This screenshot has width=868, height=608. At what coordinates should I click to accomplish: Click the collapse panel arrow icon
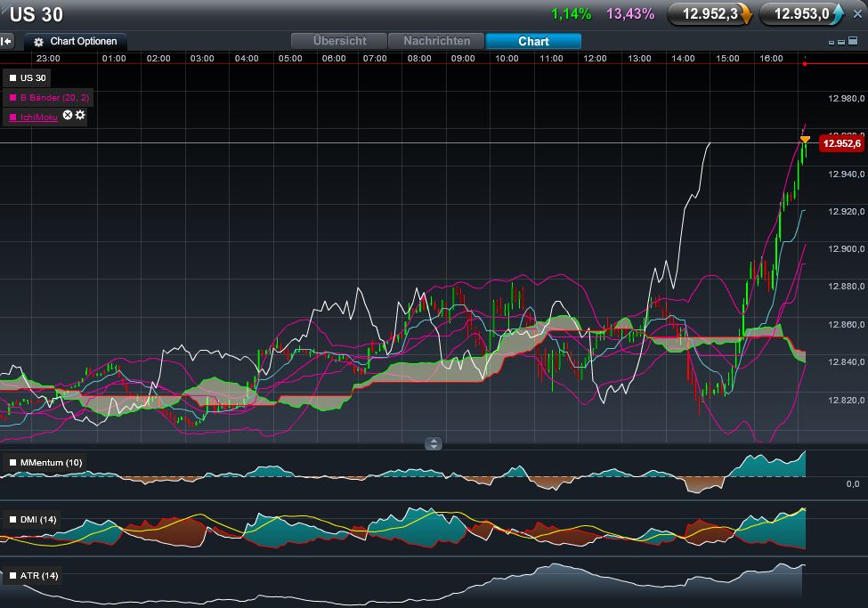tap(6, 41)
